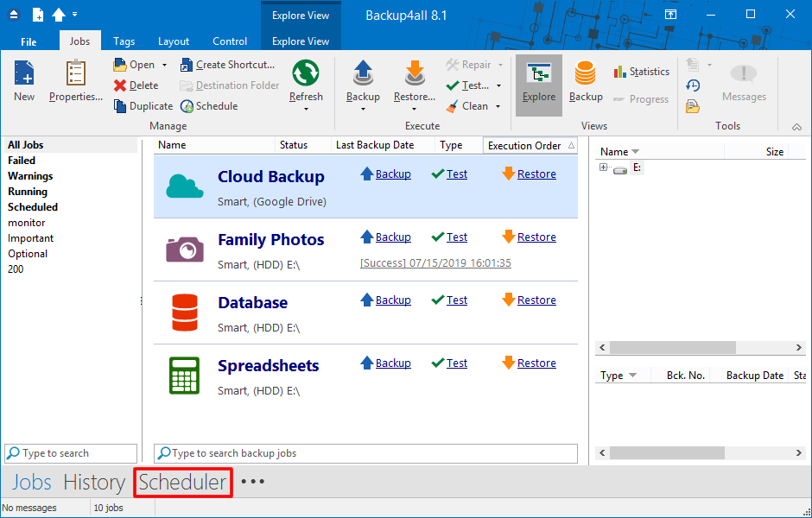Click the Test link for Database
Viewport: 812px width, 518px height.
click(456, 300)
